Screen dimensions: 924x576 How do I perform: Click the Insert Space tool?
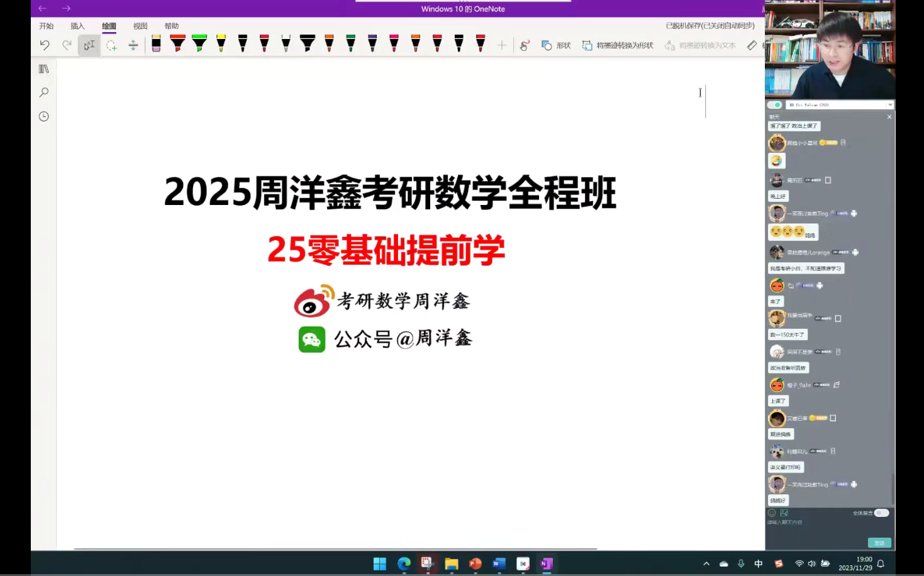click(x=133, y=45)
